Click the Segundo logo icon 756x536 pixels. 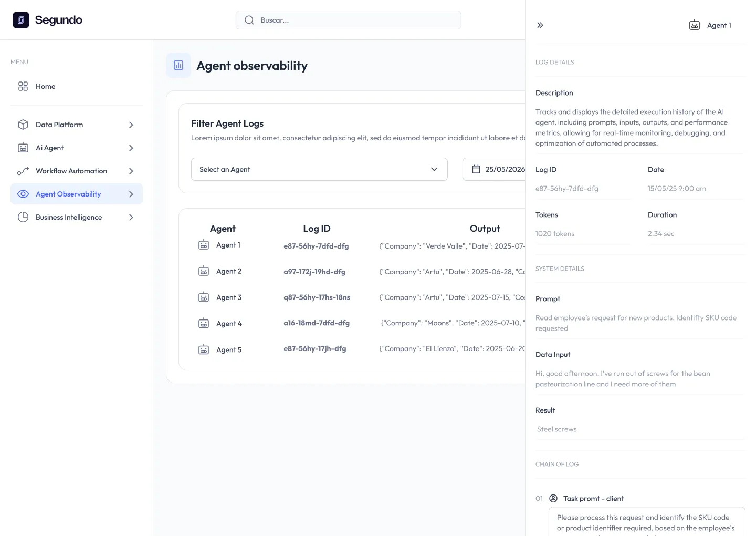click(21, 20)
